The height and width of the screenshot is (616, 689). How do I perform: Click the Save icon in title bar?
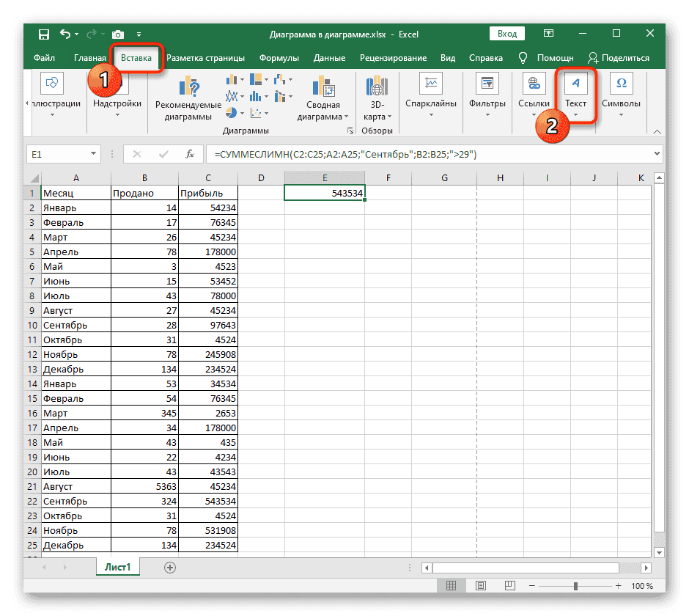44,34
